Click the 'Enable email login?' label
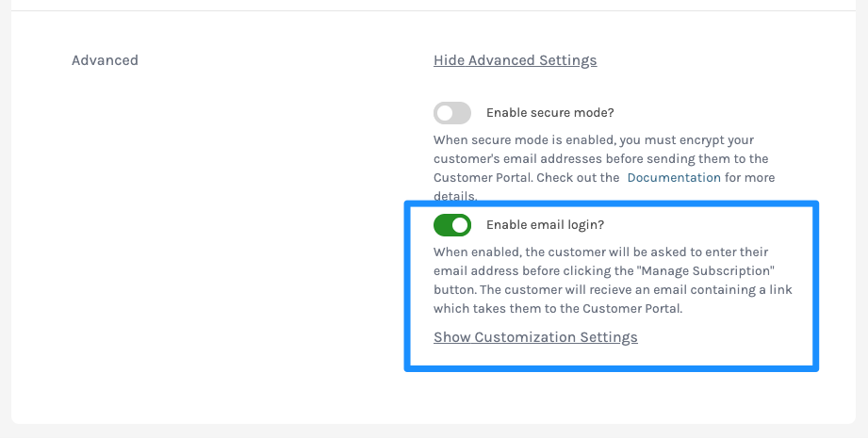The image size is (868, 438). [x=546, y=225]
